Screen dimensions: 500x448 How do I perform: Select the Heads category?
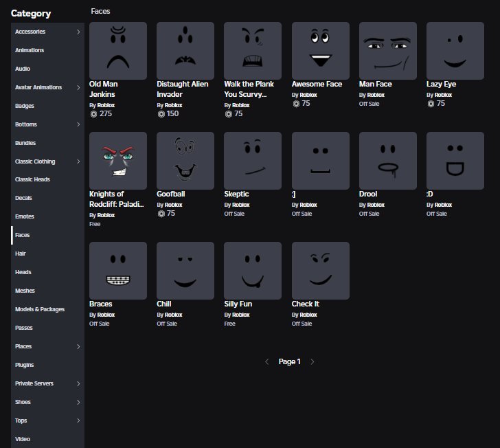click(47, 272)
